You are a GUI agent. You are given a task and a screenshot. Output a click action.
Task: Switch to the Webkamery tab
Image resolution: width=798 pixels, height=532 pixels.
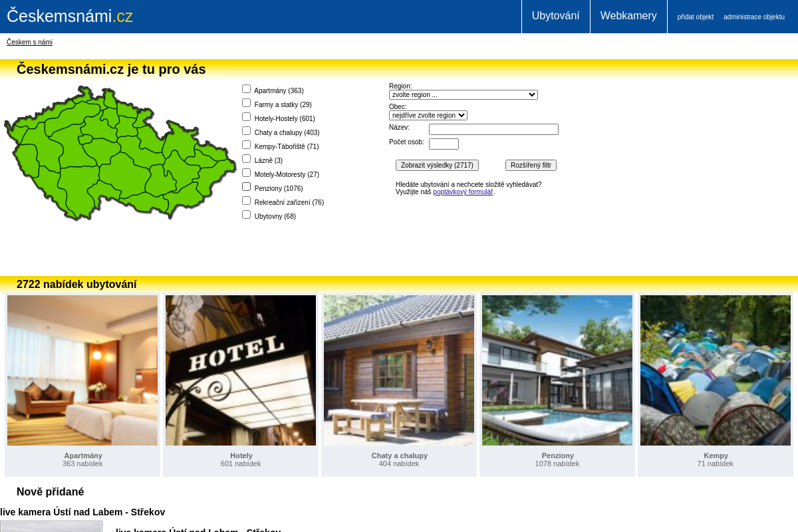(628, 15)
